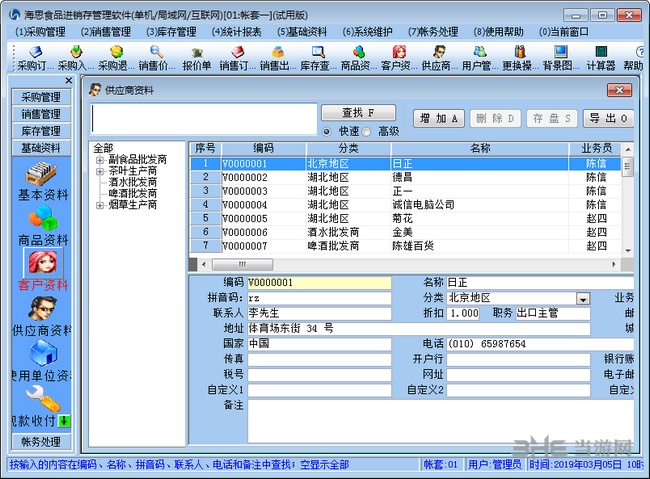This screenshot has width=650, height=479.
Task: Switch to 库存管理 sidebar section
Action: (41, 131)
